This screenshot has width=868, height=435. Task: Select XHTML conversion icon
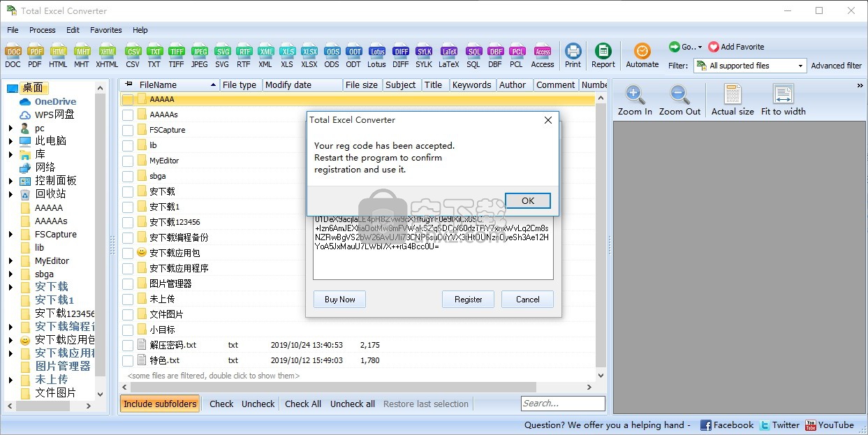coord(107,56)
